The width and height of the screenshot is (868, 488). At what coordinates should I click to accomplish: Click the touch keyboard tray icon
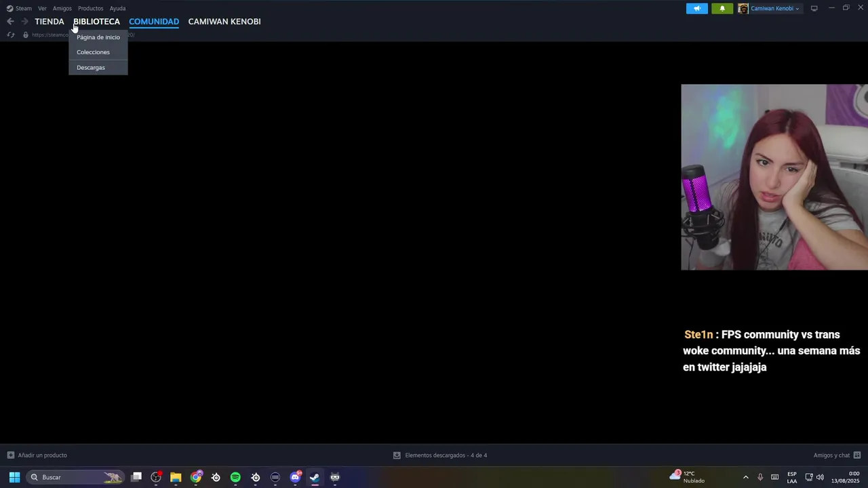pos(774,477)
